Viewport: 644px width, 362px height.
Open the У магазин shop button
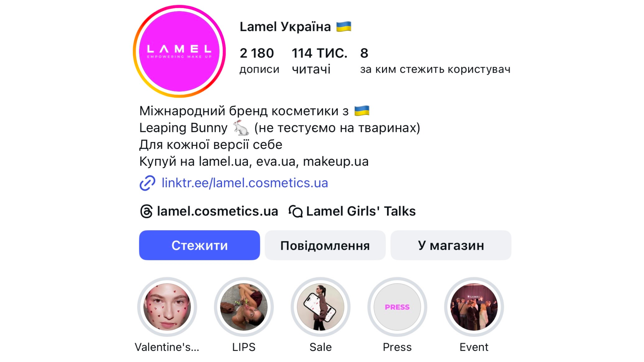pyautogui.click(x=451, y=245)
